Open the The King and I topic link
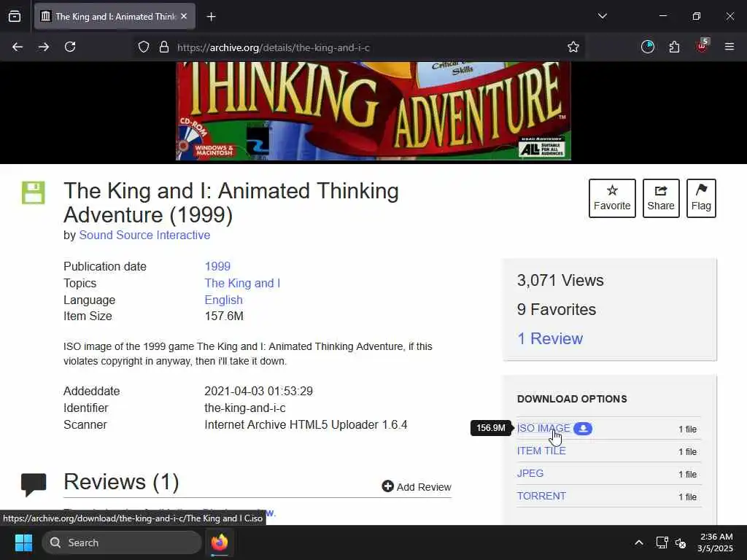Image resolution: width=747 pixels, height=560 pixels. (242, 283)
